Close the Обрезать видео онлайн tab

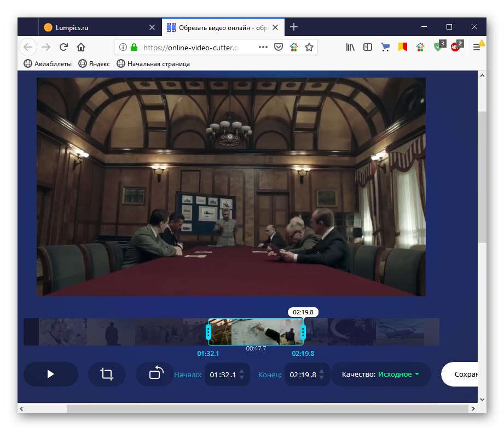(x=275, y=28)
